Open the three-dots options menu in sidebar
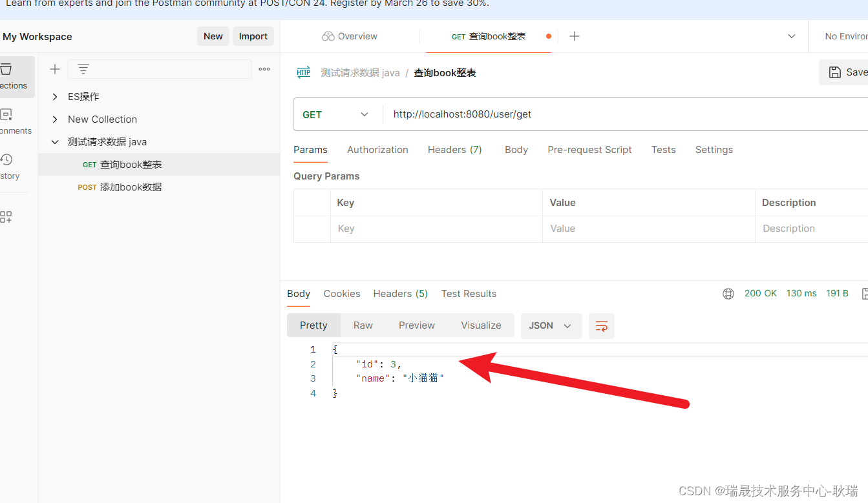 [x=264, y=68]
